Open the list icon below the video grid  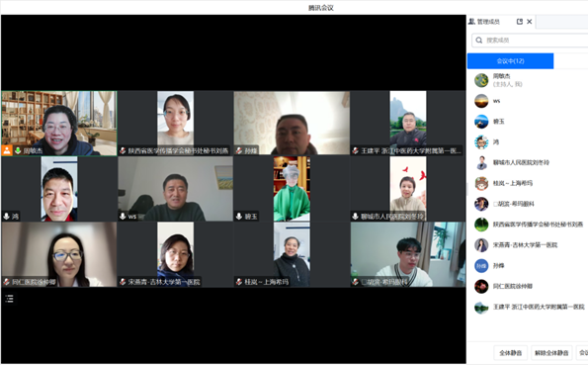click(9, 299)
